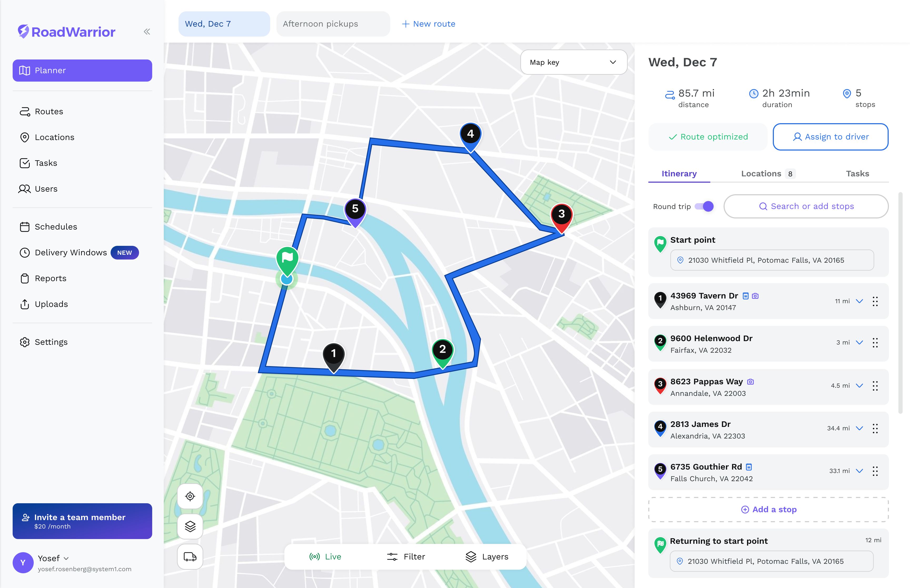The image size is (910, 588).
Task: Click the delivery truck map icon
Action: click(x=190, y=556)
